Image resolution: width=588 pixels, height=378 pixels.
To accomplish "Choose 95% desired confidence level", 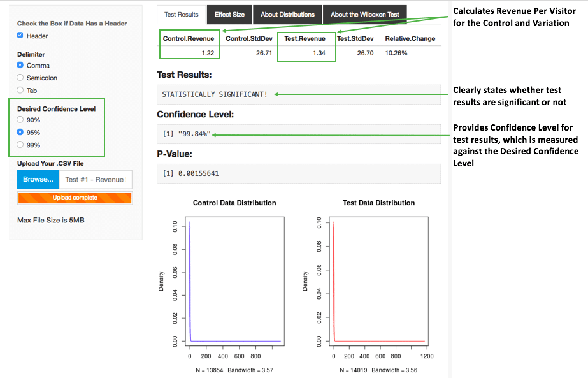I will click(20, 133).
